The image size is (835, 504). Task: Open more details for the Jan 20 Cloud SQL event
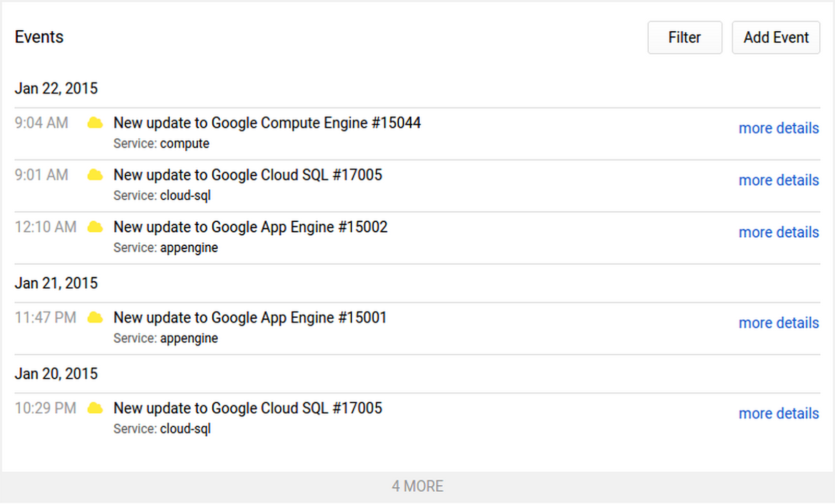[x=779, y=413]
